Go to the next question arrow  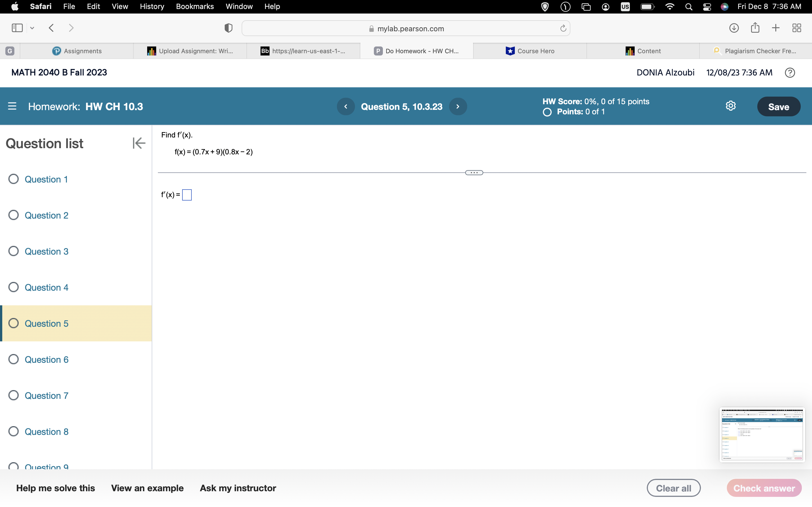tap(458, 106)
